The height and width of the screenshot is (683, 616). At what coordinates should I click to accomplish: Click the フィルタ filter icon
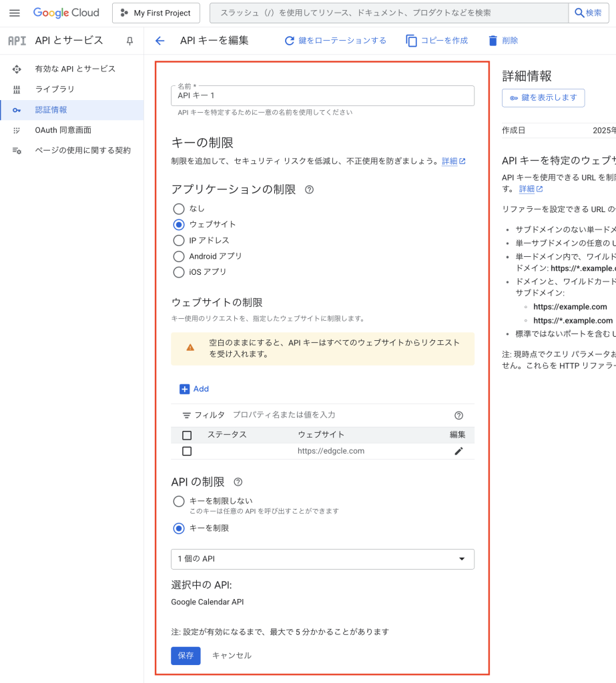pyautogui.click(x=186, y=416)
